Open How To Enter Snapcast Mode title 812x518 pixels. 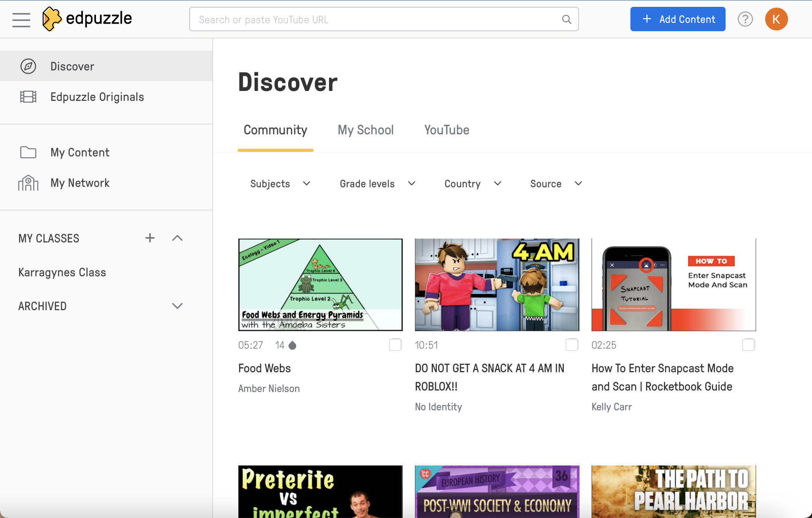pyautogui.click(x=663, y=378)
